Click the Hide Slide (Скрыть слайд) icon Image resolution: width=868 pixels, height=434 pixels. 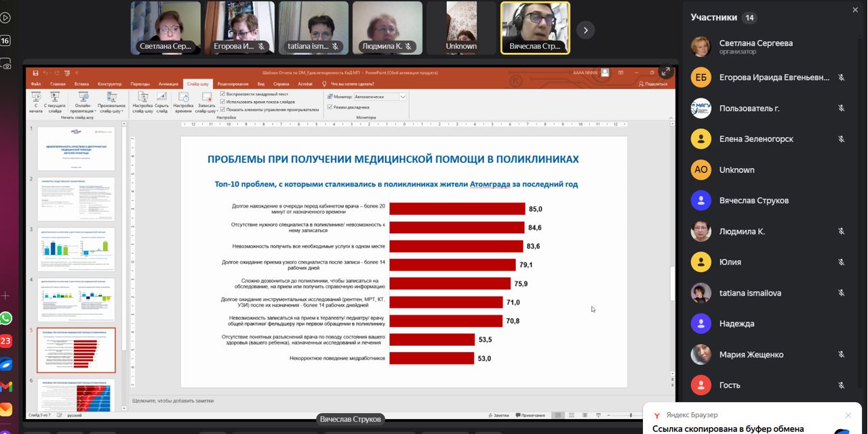[161, 99]
